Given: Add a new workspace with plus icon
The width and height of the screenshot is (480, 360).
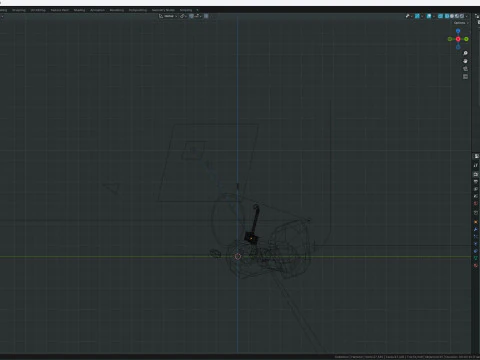Looking at the screenshot, I should (197, 10).
